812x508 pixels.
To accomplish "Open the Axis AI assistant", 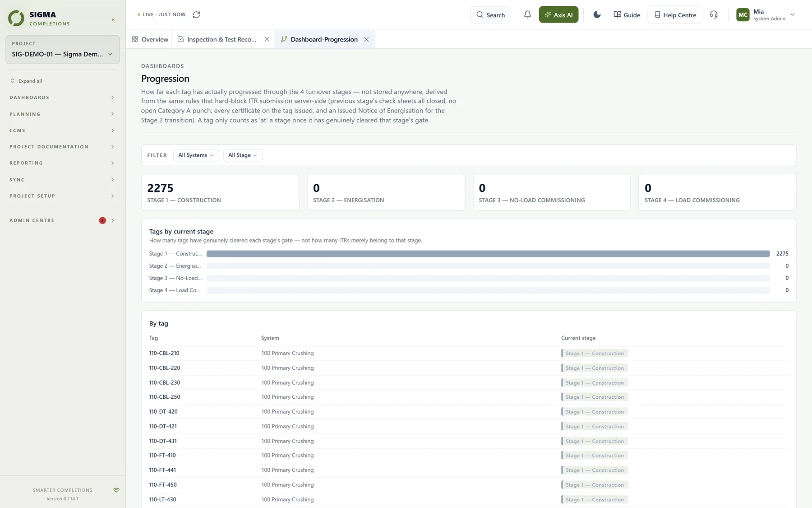I will point(558,14).
